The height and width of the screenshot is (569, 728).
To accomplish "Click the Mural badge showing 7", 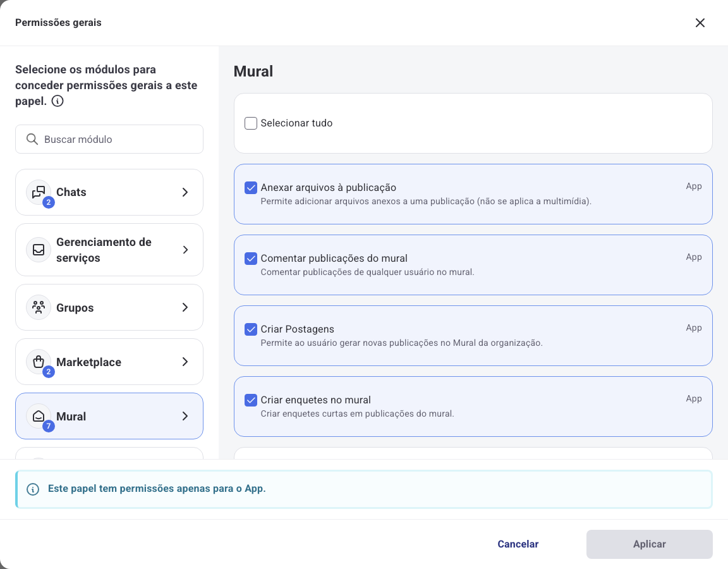I will click(x=48, y=426).
